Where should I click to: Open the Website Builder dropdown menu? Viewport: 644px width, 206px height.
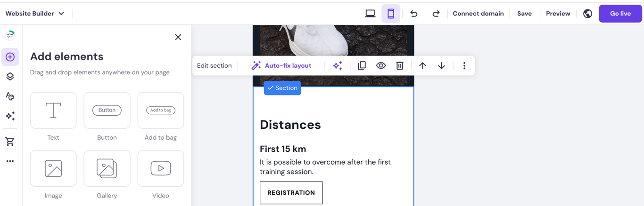[x=35, y=14]
